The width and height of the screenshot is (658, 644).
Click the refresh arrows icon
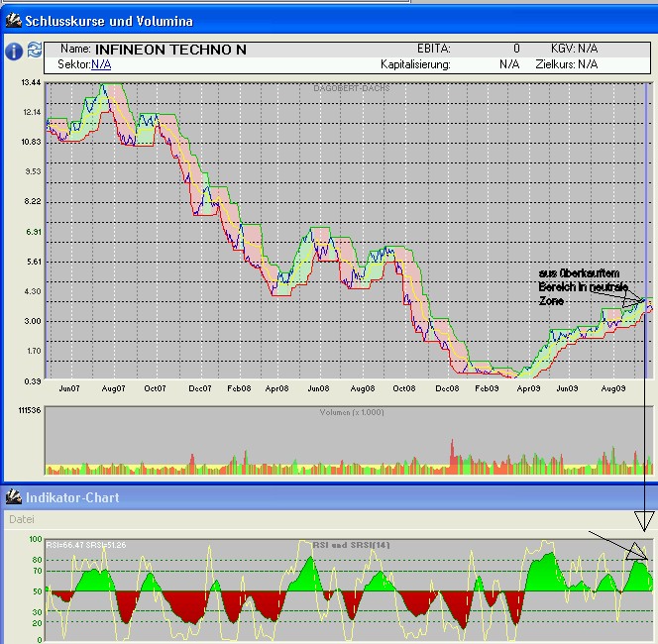click(35, 50)
